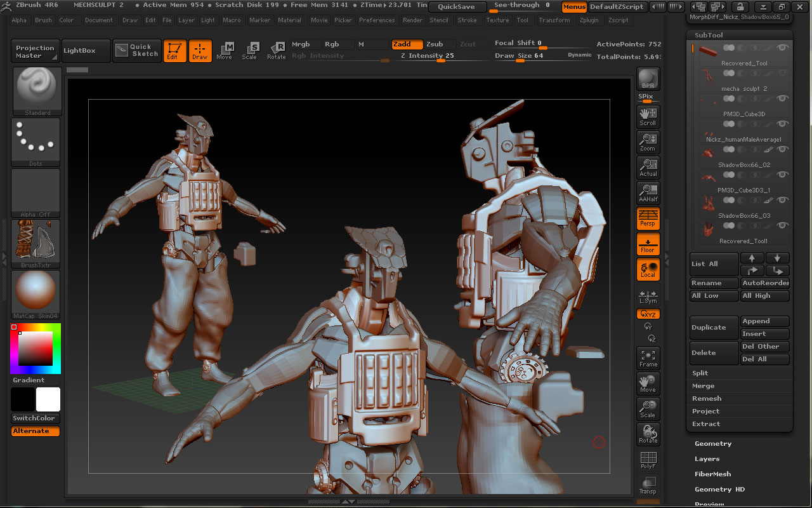Click the Scroll canvas icon
The width and height of the screenshot is (812, 508).
(648, 116)
